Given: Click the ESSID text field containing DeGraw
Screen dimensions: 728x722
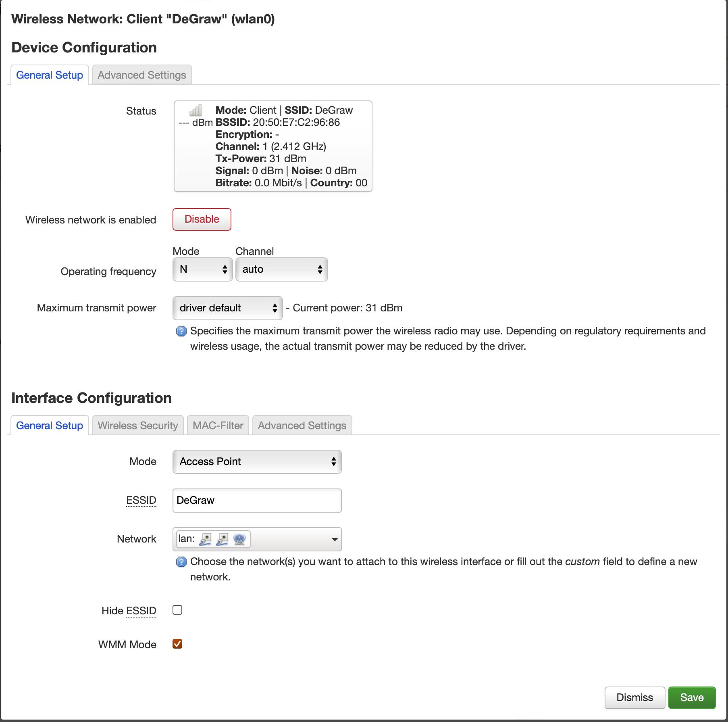Looking at the screenshot, I should point(257,501).
